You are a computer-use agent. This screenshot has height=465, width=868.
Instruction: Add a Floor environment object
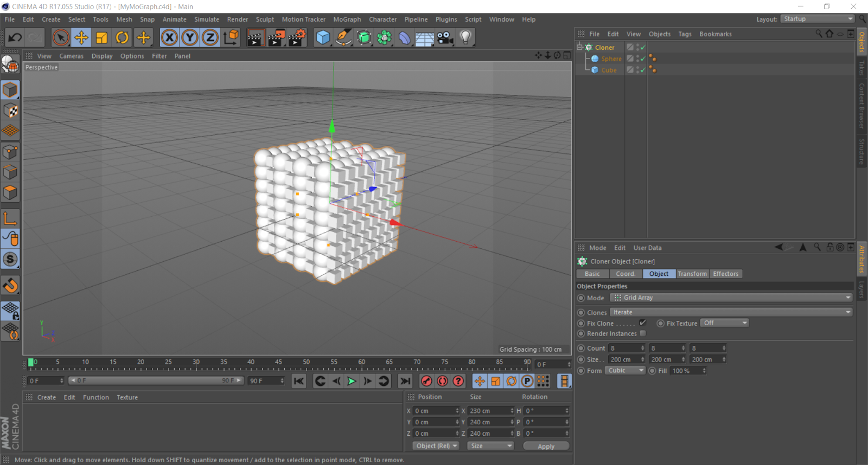point(425,37)
